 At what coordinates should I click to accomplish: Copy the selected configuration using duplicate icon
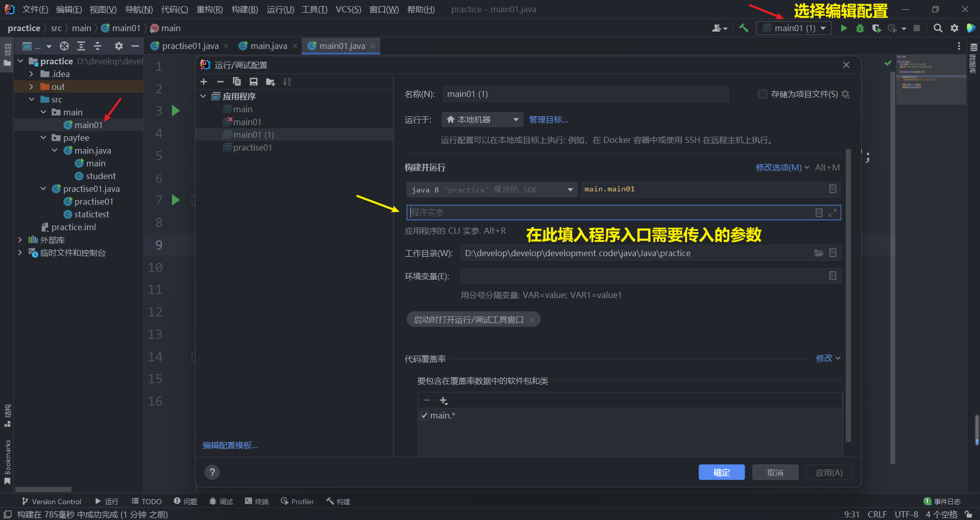(236, 82)
